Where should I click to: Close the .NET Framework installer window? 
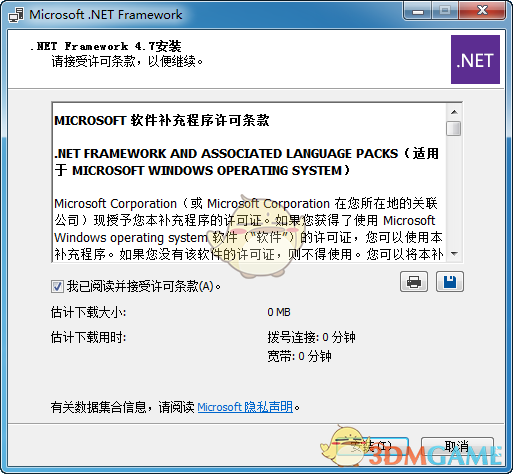click(x=482, y=11)
